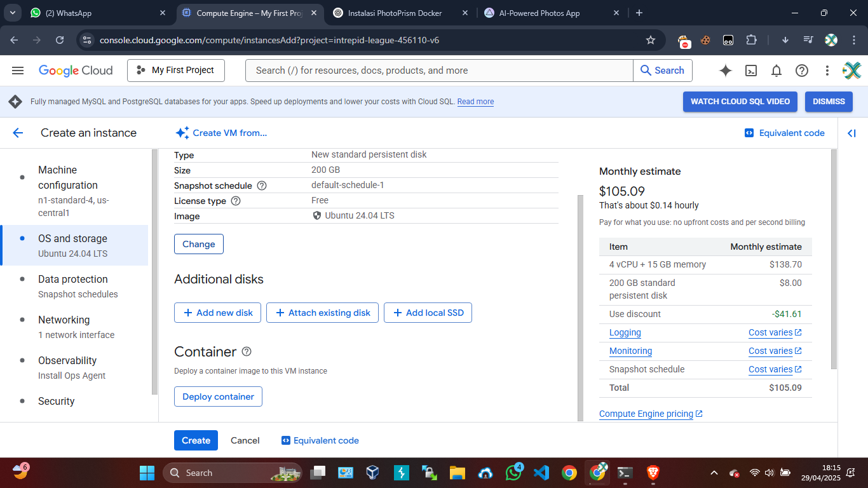Viewport: 868px width, 488px height.
Task: Open the Windows Start menu
Action: (x=147, y=473)
